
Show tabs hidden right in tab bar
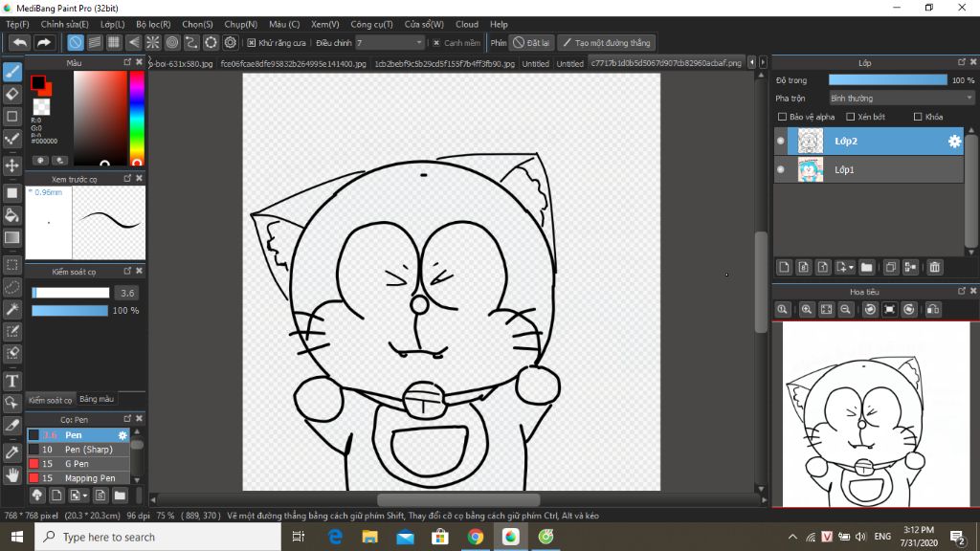pyautogui.click(x=763, y=62)
